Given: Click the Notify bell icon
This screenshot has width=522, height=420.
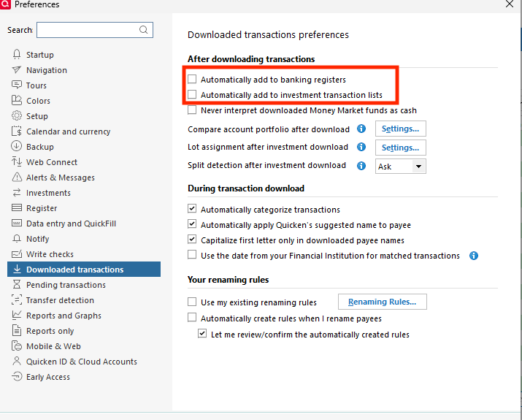Looking at the screenshot, I should tap(17, 238).
